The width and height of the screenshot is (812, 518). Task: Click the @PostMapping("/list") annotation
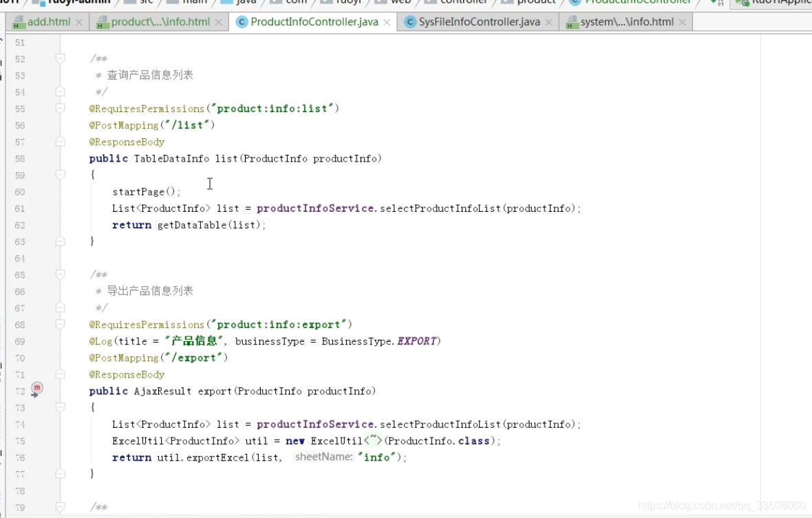(151, 125)
